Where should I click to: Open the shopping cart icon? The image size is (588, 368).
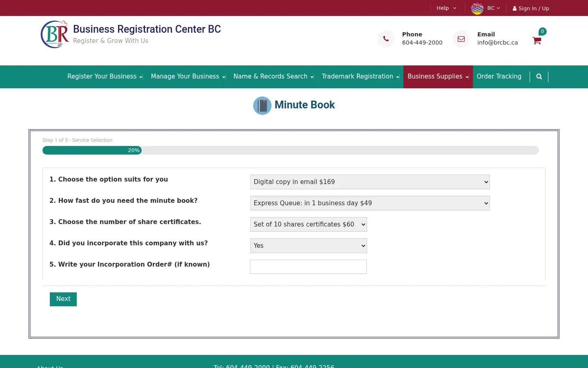[x=537, y=40]
